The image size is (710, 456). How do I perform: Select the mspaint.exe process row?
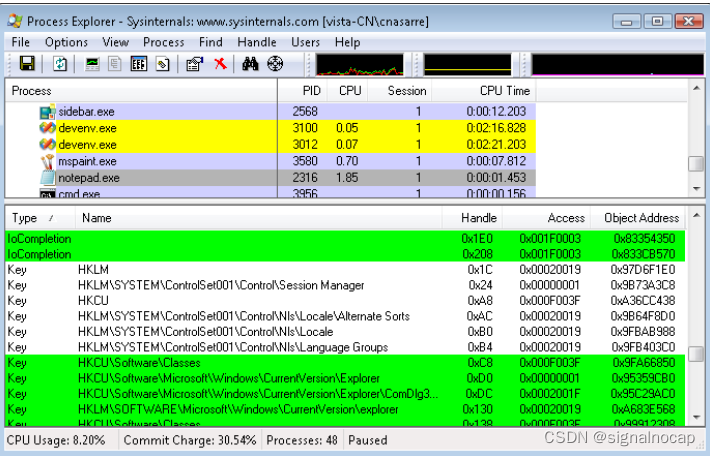[271, 161]
